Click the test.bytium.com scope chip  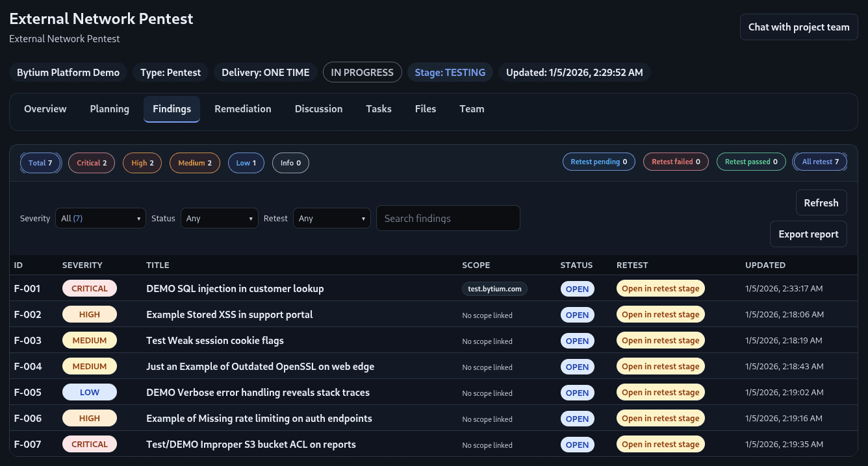pyautogui.click(x=494, y=288)
